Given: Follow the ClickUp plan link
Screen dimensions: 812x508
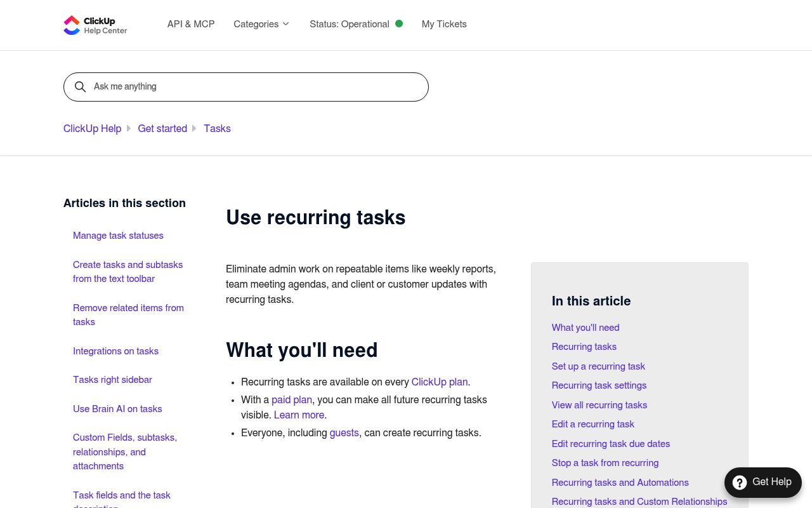Looking at the screenshot, I should tap(440, 382).
